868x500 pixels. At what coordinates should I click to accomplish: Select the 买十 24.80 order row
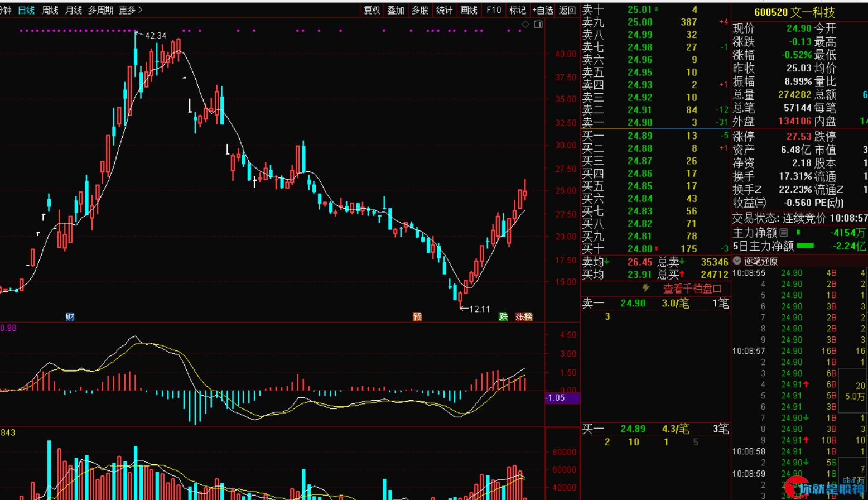tap(655, 248)
